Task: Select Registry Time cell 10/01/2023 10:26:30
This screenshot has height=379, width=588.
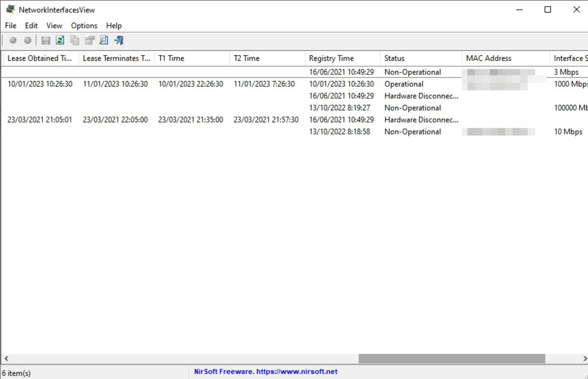Action: pyautogui.click(x=341, y=84)
